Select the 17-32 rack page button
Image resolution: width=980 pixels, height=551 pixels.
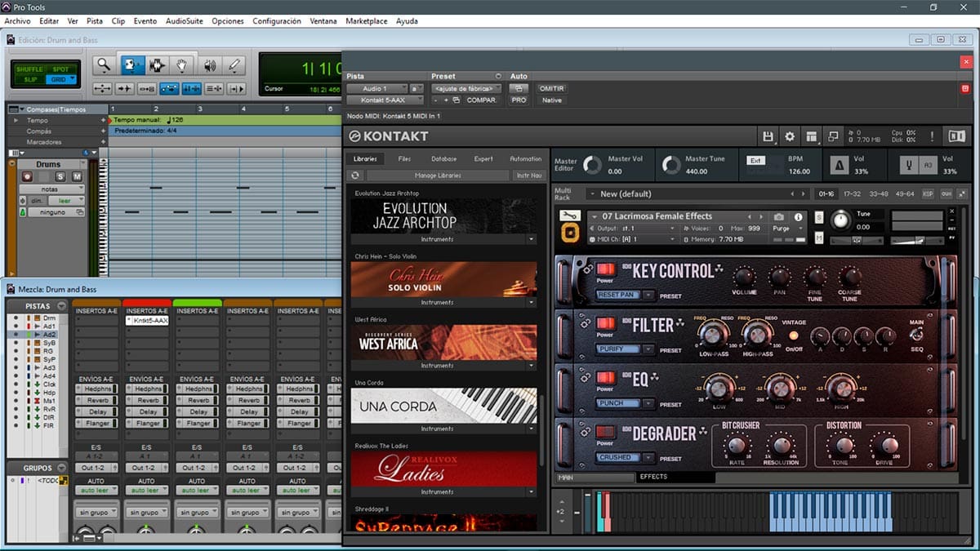(x=852, y=194)
